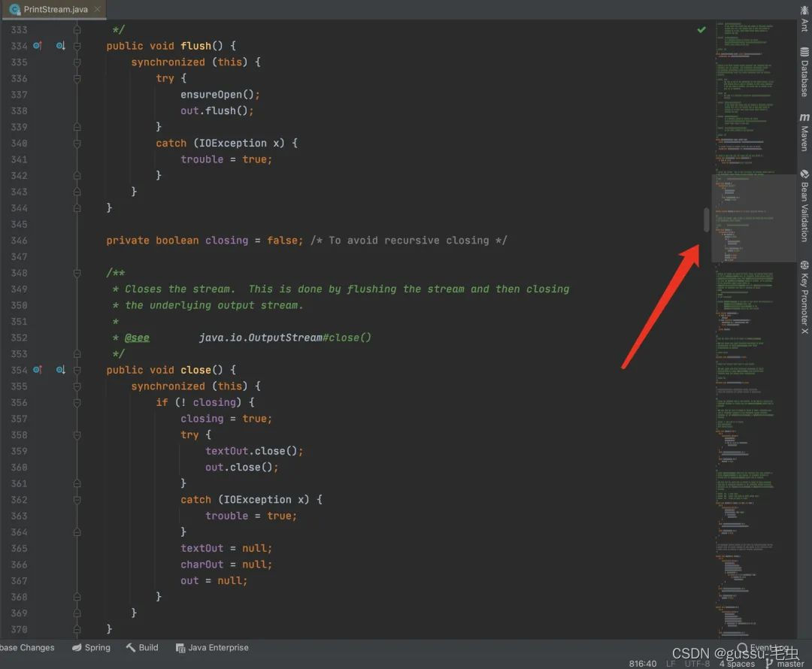Collapse the Javadoc comment at line 348
812x669 pixels.
[x=77, y=273]
